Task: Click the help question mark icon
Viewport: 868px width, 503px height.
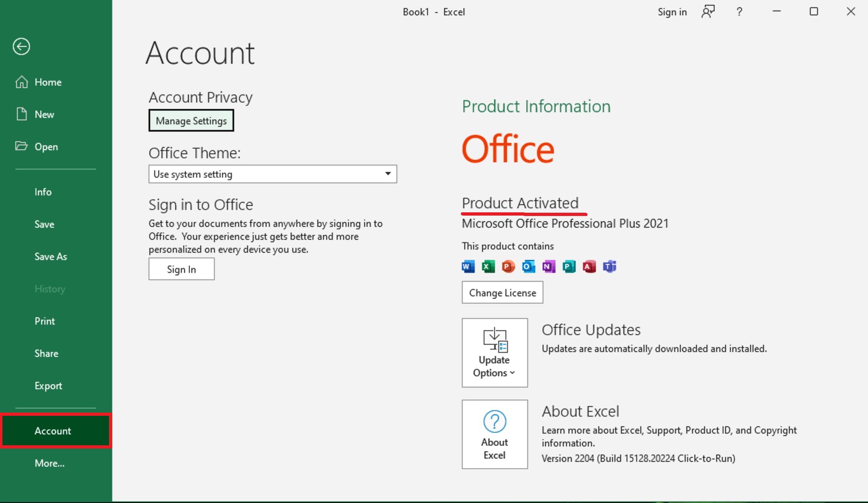Action: click(739, 12)
